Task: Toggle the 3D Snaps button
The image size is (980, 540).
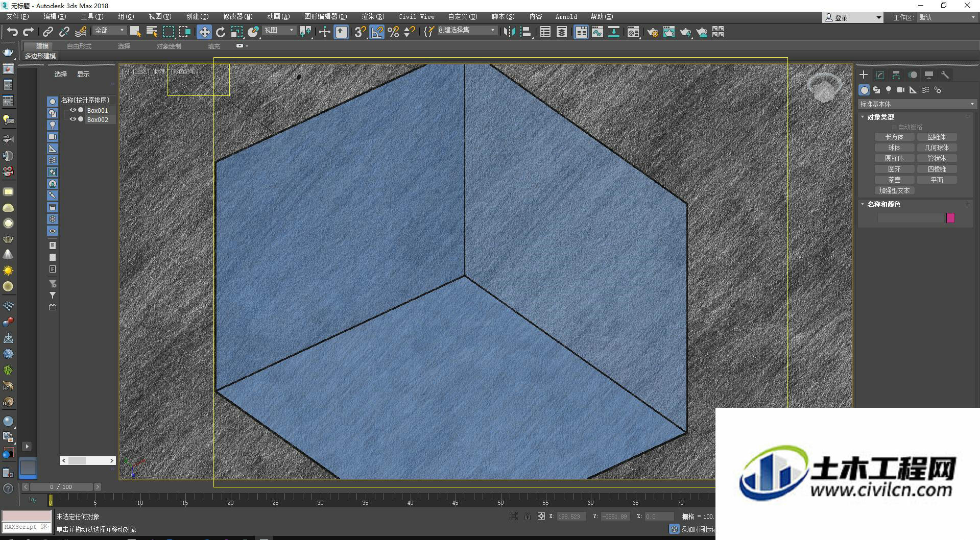Action: [360, 32]
